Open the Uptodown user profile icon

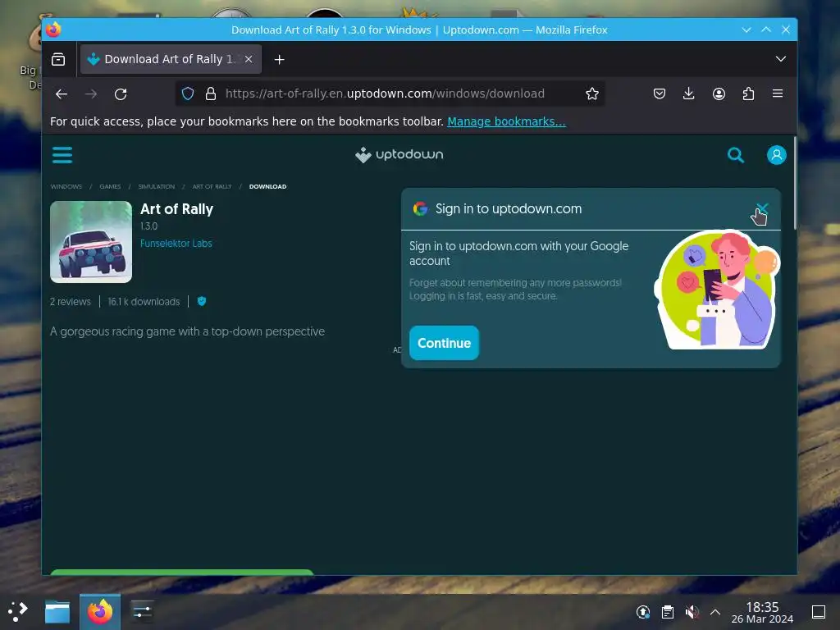coord(776,155)
